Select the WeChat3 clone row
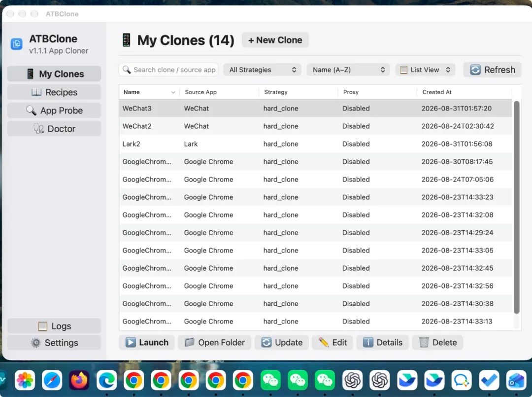The height and width of the screenshot is (397, 532). coord(316,108)
